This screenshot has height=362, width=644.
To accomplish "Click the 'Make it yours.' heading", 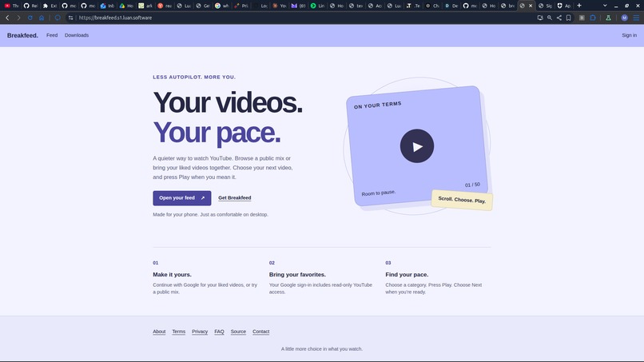I will tap(172, 274).
